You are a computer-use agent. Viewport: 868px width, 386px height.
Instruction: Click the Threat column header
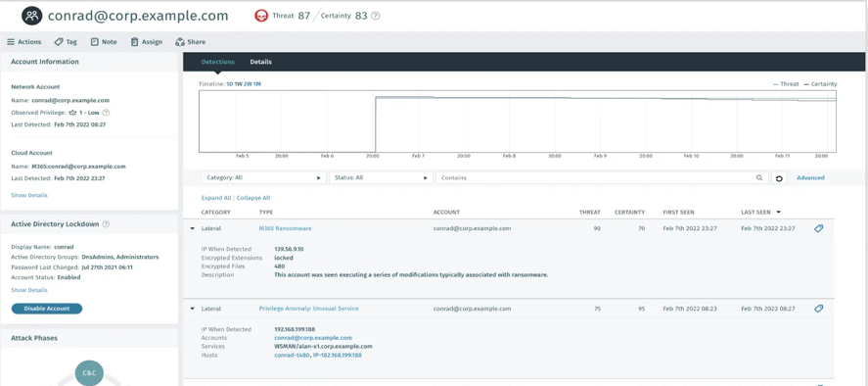click(x=589, y=213)
